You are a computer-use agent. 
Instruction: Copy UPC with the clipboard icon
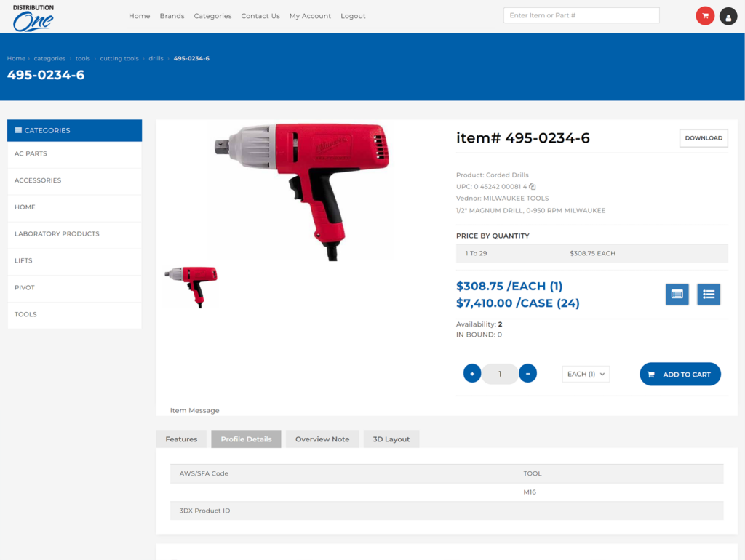(533, 187)
